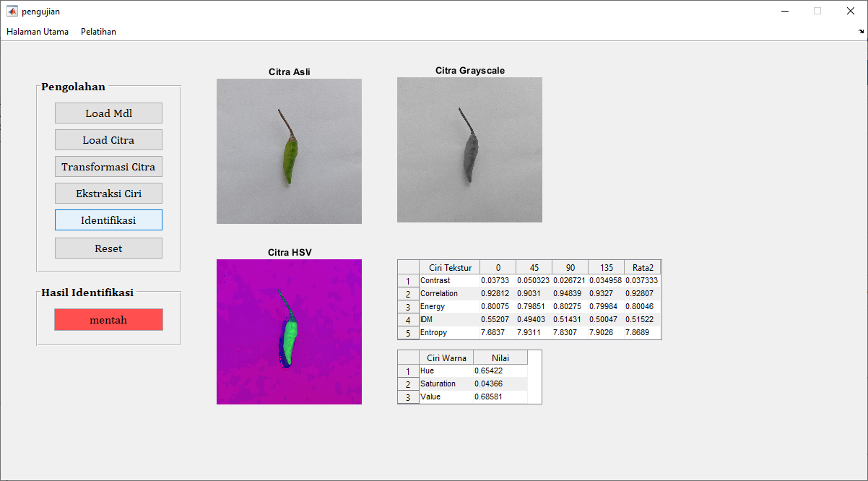Select the Ciri Tekstur column header
The height and width of the screenshot is (481, 868).
[x=449, y=267]
